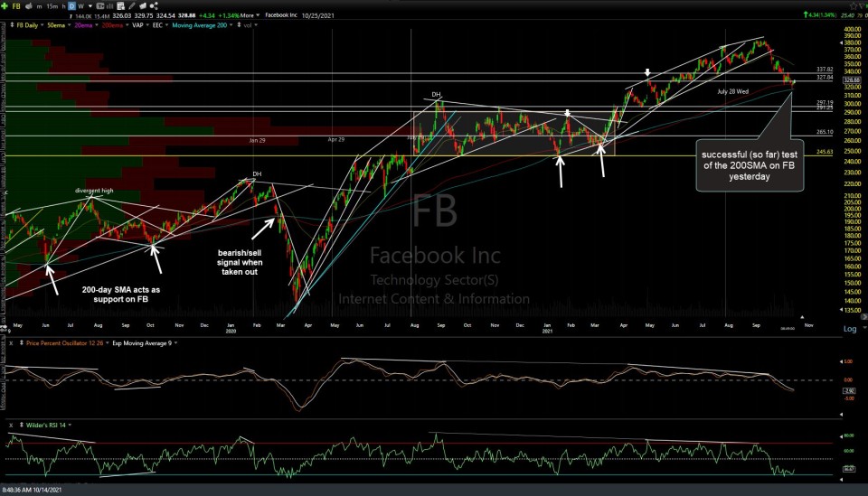Click the 15.4M volume value
The image size is (868, 496).
101,16
